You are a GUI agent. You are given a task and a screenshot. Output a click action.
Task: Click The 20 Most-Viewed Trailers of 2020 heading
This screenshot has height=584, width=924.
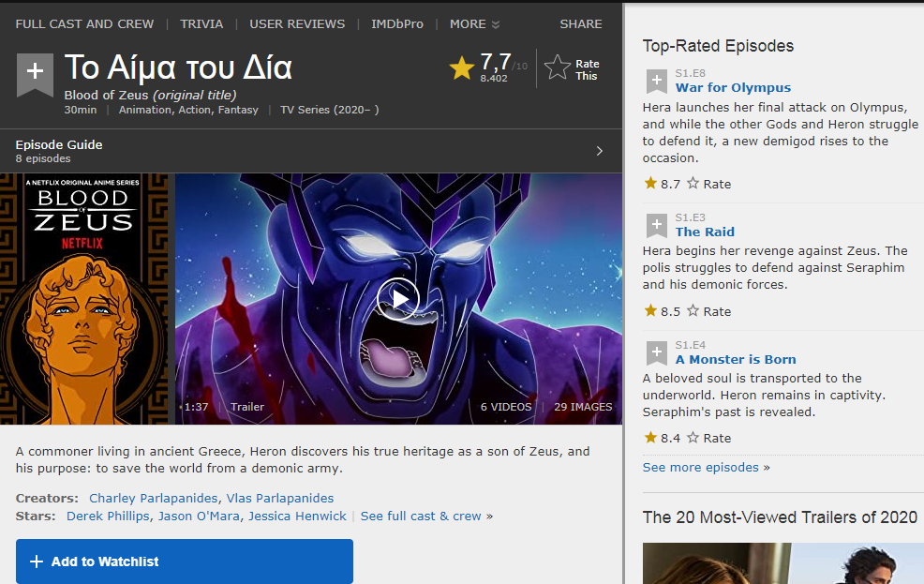[780, 517]
